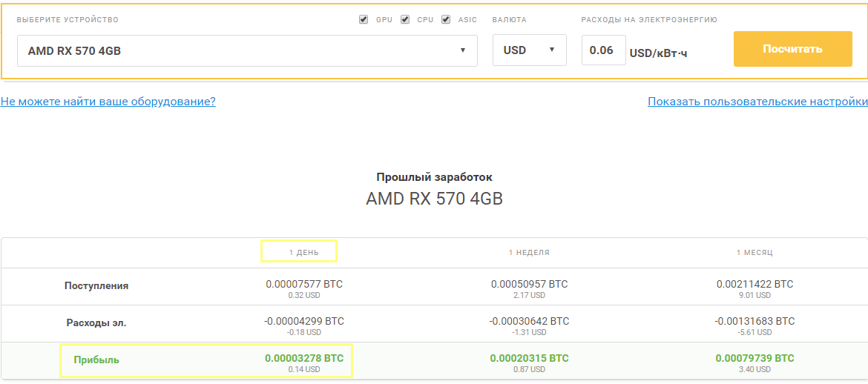Click the value 0.00211422 BTC

(x=754, y=285)
